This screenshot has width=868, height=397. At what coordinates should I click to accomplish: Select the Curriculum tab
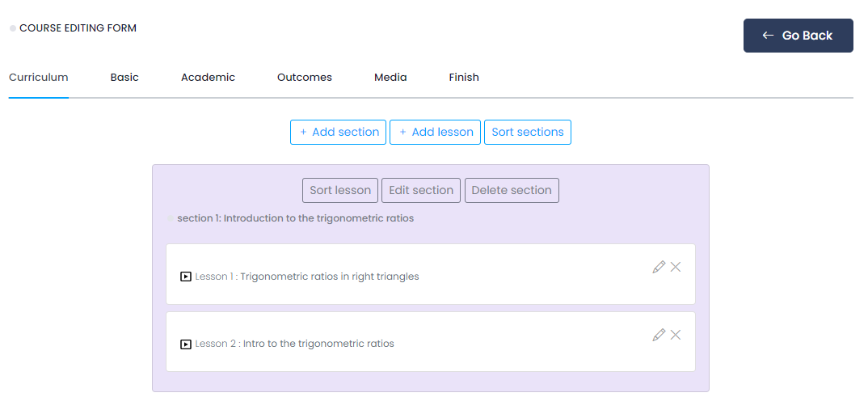click(39, 78)
